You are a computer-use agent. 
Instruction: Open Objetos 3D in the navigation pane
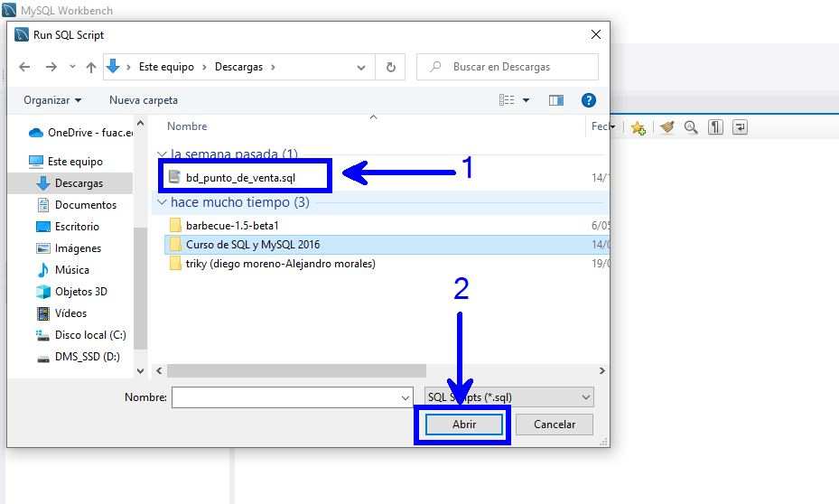[x=71, y=292]
